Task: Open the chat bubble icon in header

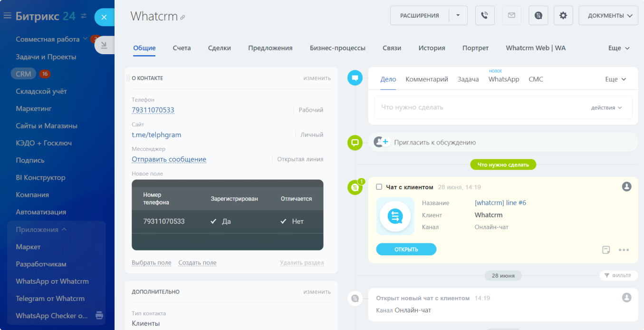Action: [538, 15]
